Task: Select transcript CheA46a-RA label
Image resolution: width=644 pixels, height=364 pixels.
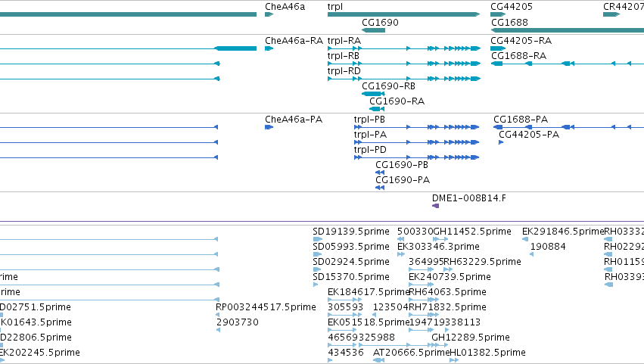Action: 294,41
